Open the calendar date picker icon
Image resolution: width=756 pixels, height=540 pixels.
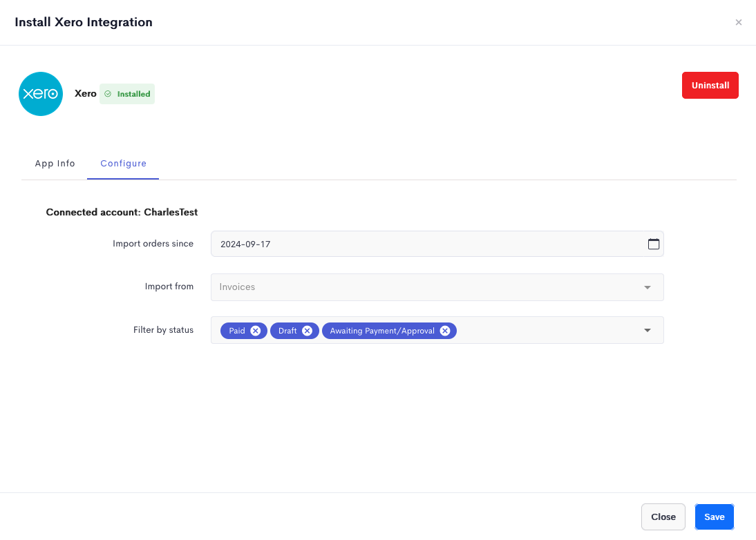[653, 244]
